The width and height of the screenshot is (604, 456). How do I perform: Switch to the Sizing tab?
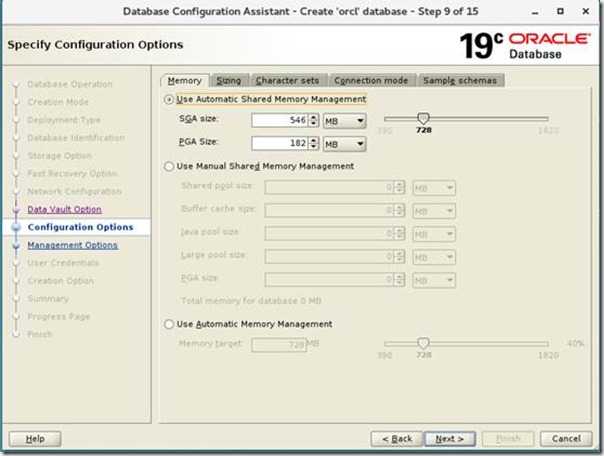pyautogui.click(x=229, y=80)
